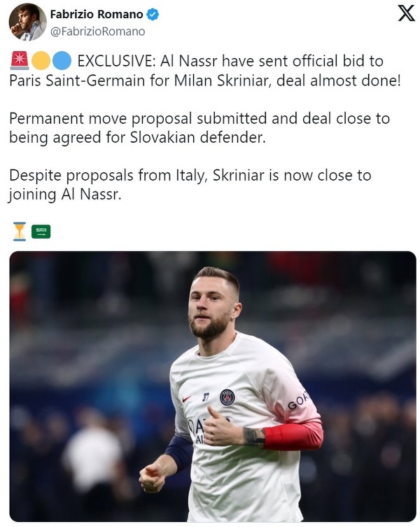Click the X logo
Viewport: 420px width, 527px height.
(x=406, y=13)
